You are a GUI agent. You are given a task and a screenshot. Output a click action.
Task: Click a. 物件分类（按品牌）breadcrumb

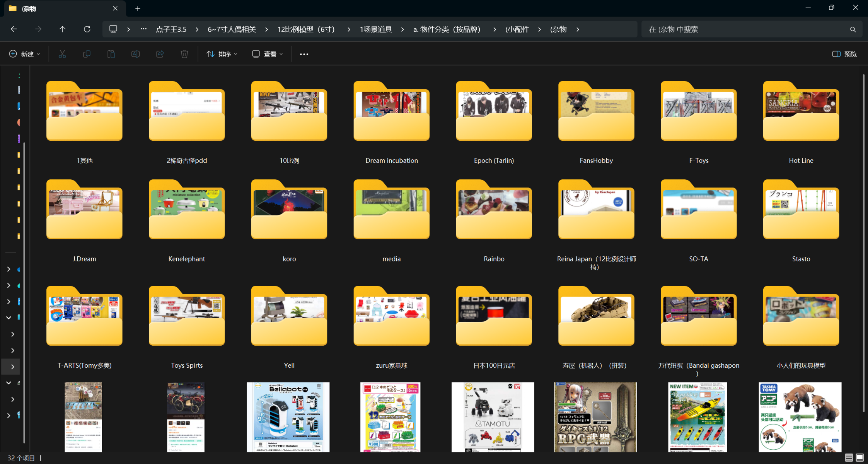tap(448, 29)
